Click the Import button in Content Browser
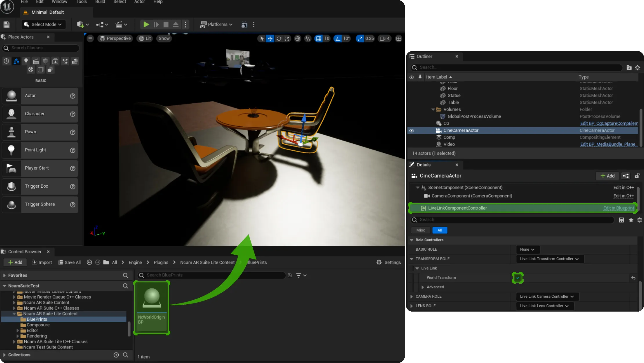 (42, 263)
